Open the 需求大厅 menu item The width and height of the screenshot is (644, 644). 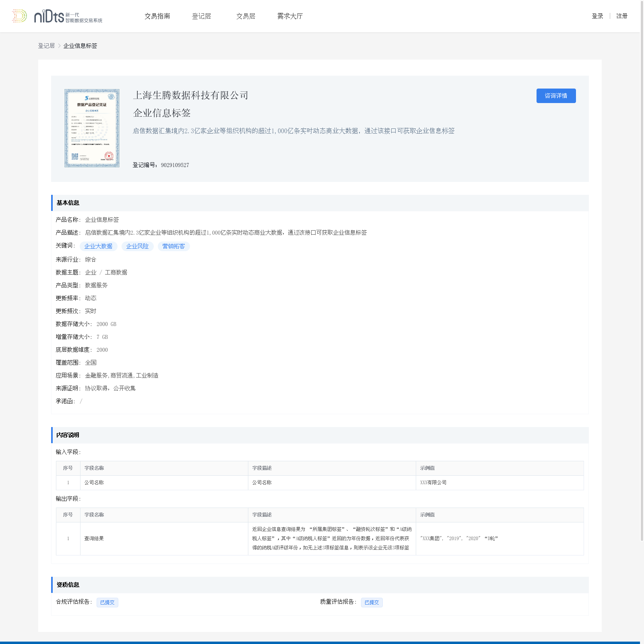[x=290, y=16]
